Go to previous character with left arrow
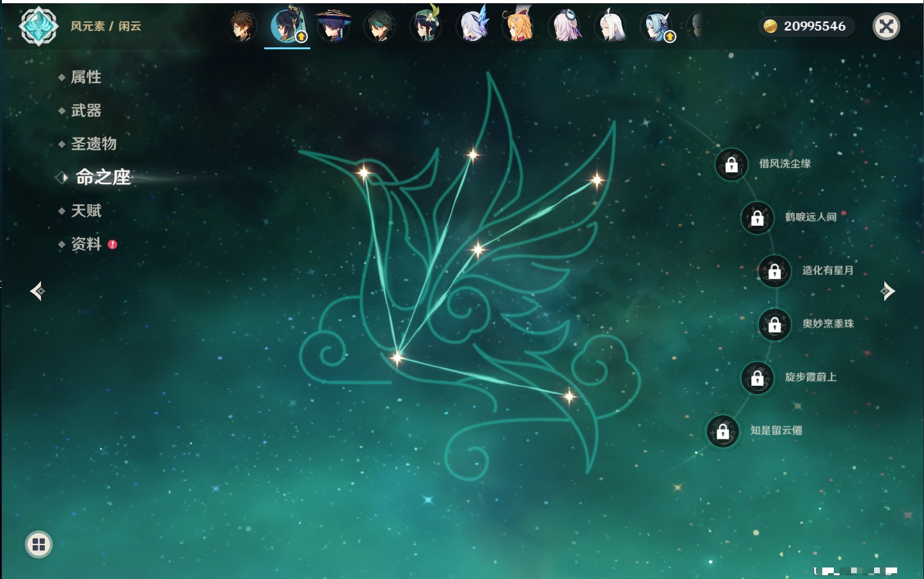 (x=37, y=291)
